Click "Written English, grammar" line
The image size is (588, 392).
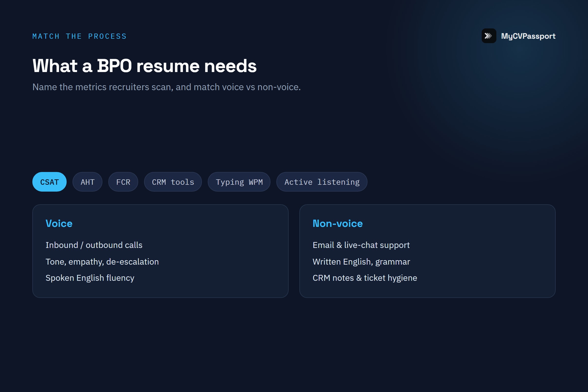pyautogui.click(x=361, y=261)
